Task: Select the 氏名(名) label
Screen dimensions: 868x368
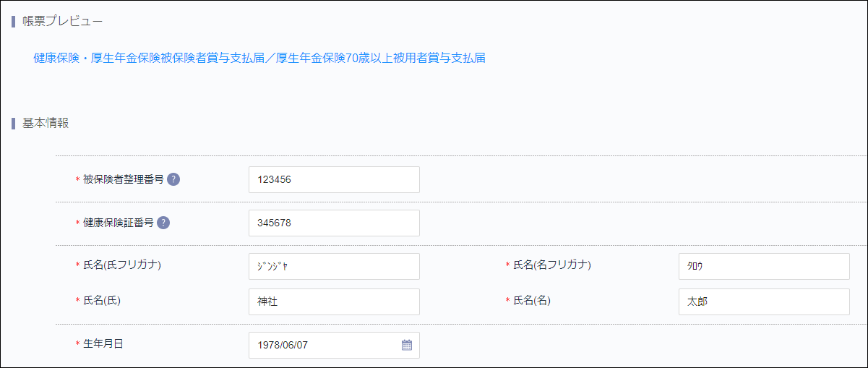Action: [x=532, y=300]
